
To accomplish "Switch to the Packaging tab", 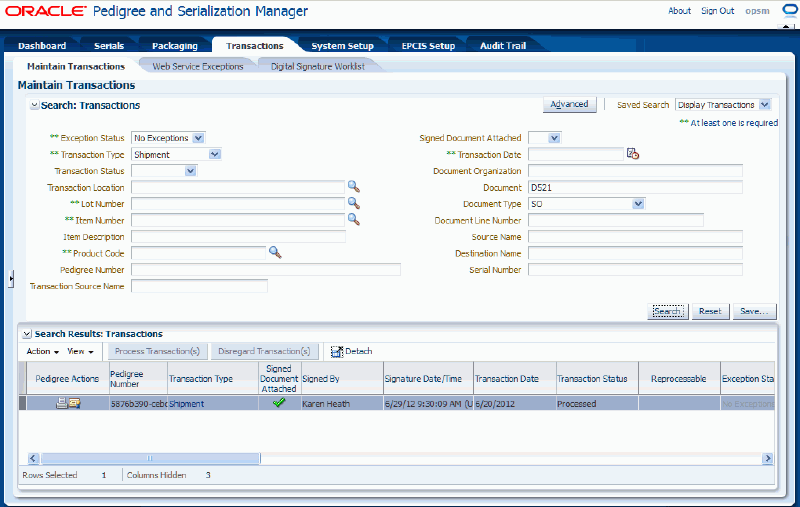I will tap(174, 45).
